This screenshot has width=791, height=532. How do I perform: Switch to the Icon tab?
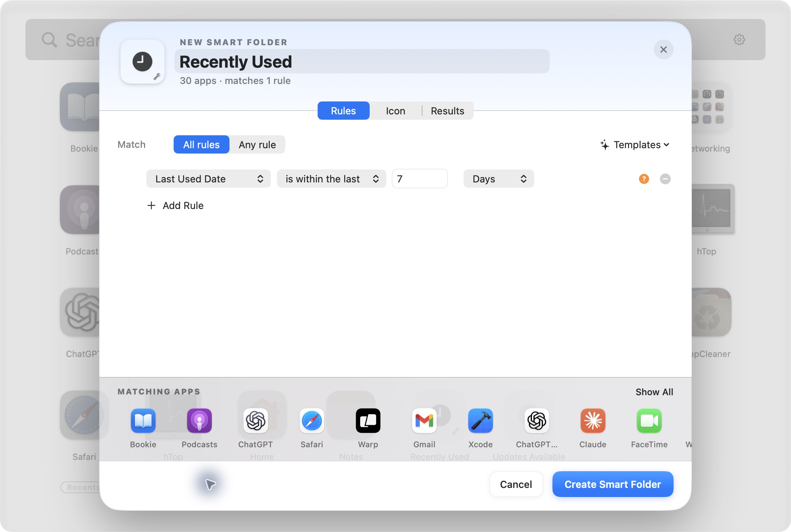tap(395, 111)
